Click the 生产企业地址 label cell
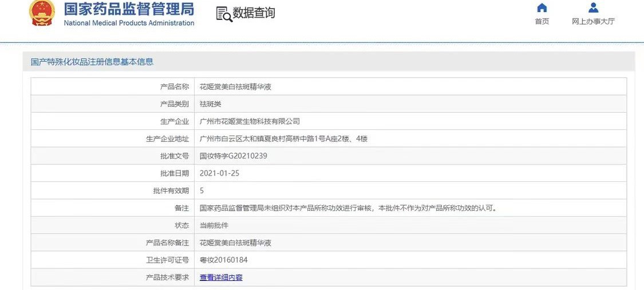This screenshot has height=290, width=644. (113, 138)
